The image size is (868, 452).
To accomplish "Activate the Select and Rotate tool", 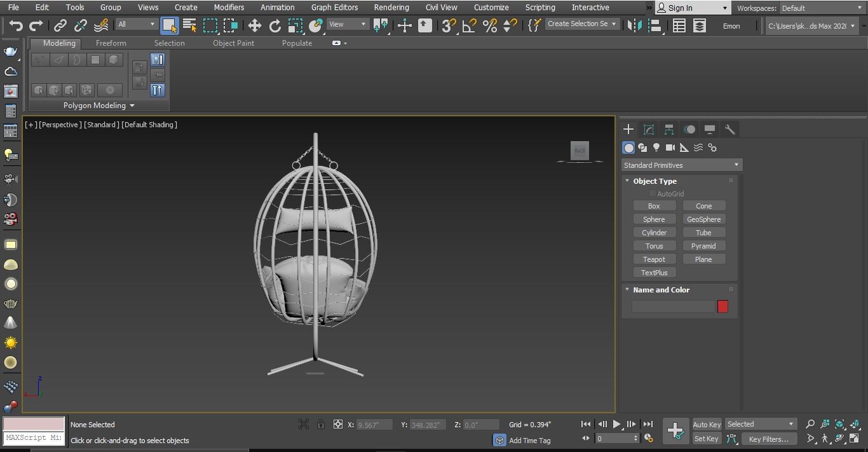I will [275, 25].
